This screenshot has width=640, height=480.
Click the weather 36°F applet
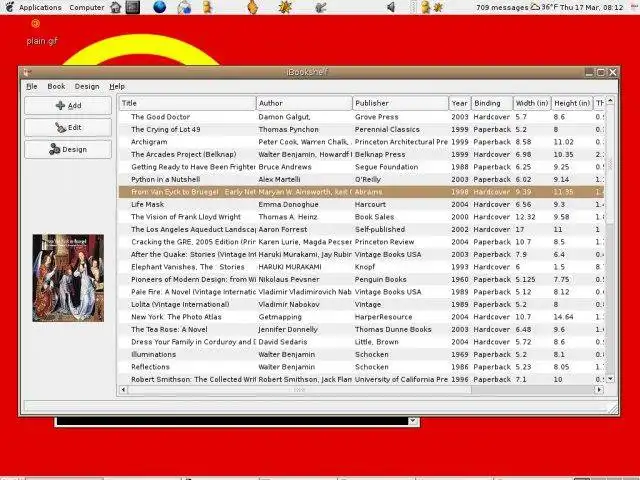tap(544, 7)
